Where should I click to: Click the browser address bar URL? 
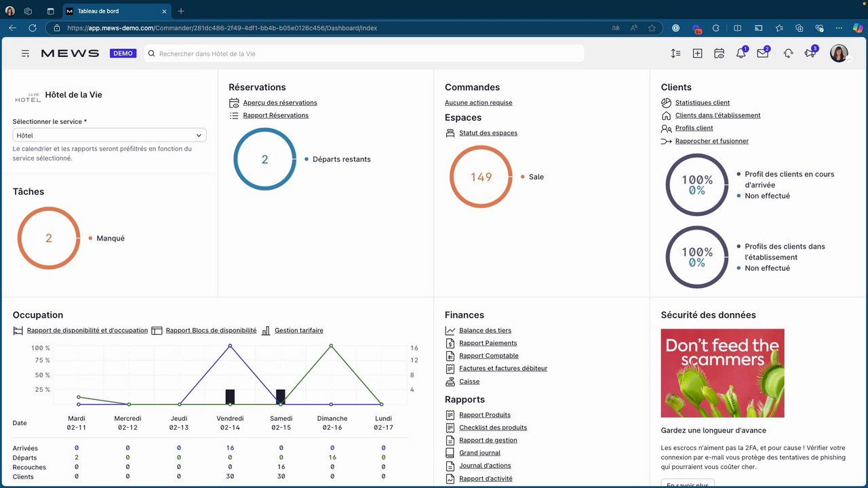coord(222,28)
